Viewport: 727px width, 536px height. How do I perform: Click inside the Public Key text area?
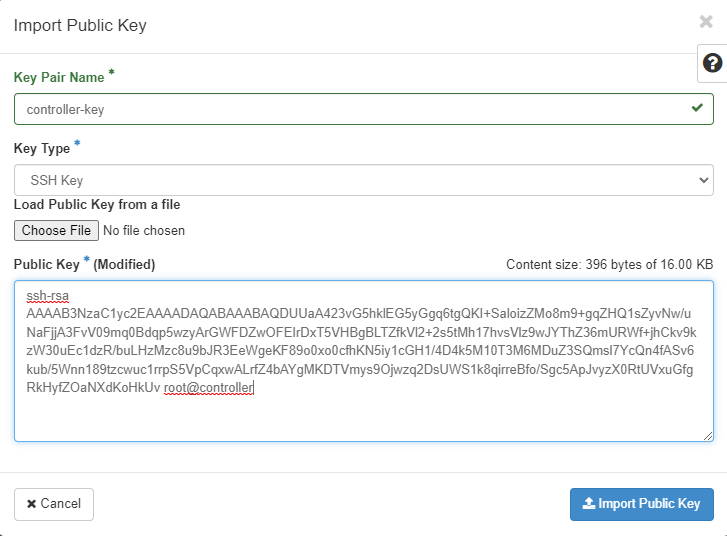tap(364, 415)
